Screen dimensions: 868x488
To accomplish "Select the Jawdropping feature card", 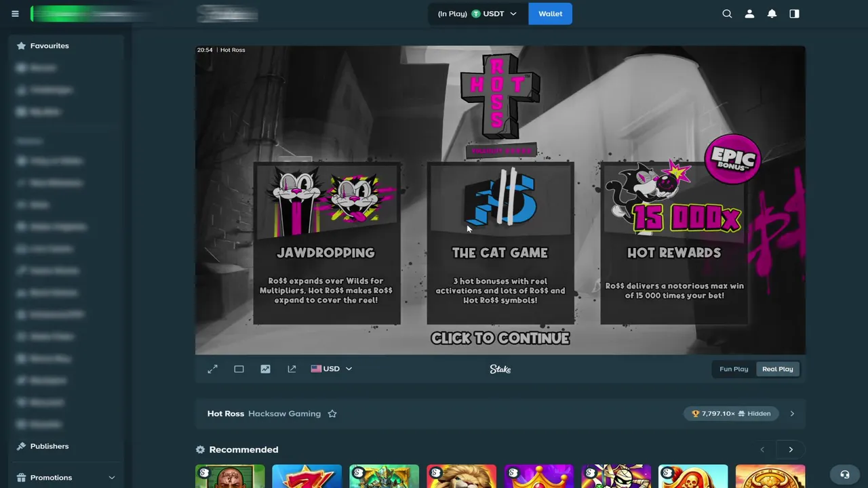I will coord(327,243).
